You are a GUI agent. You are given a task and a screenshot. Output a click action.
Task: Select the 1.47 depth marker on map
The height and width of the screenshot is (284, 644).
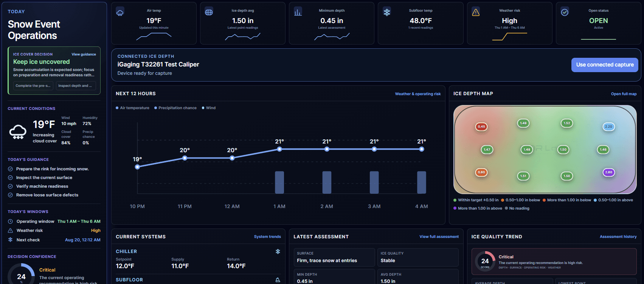487,150
